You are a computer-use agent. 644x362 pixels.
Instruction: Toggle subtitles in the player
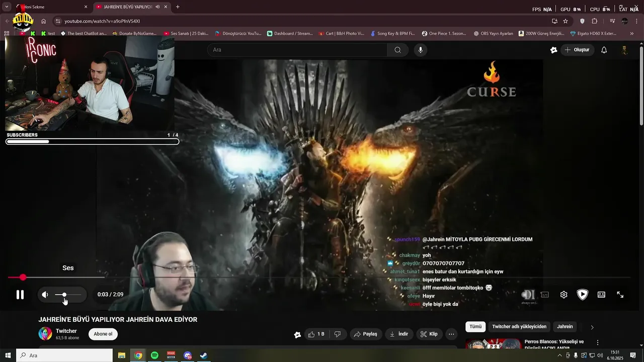click(545, 295)
